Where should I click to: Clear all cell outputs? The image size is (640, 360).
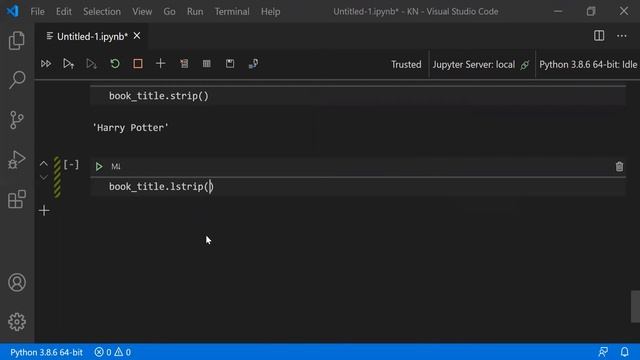coord(184,64)
